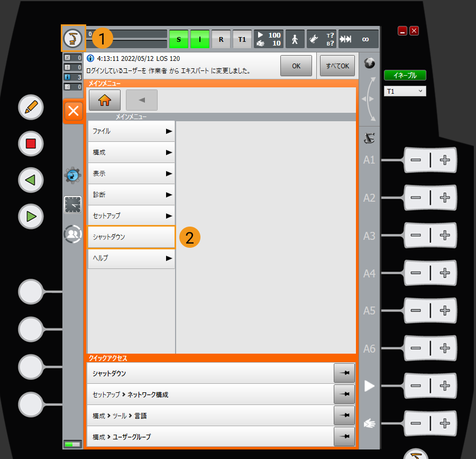This screenshot has width=476, height=459.
Task: Click the gear robot status icon in sidebar
Action: (73, 175)
